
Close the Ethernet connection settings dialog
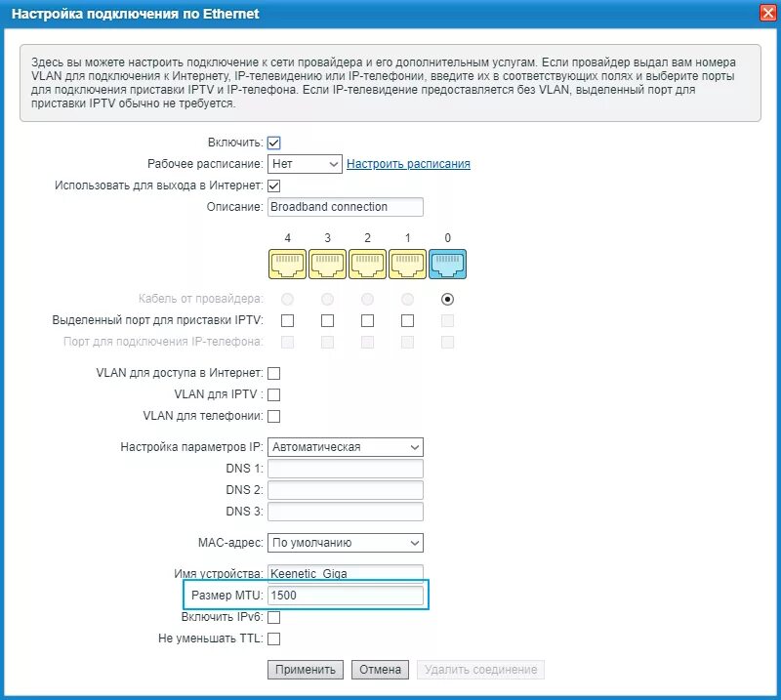tap(768, 13)
